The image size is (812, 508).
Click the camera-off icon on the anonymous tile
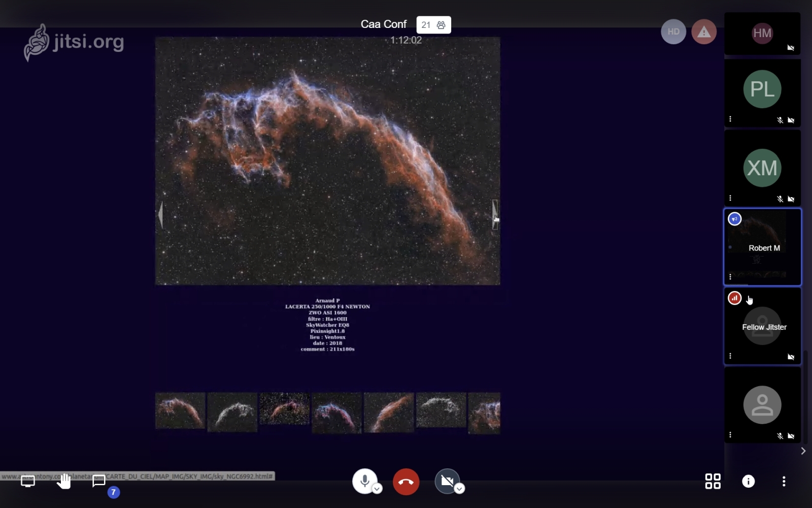(791, 436)
